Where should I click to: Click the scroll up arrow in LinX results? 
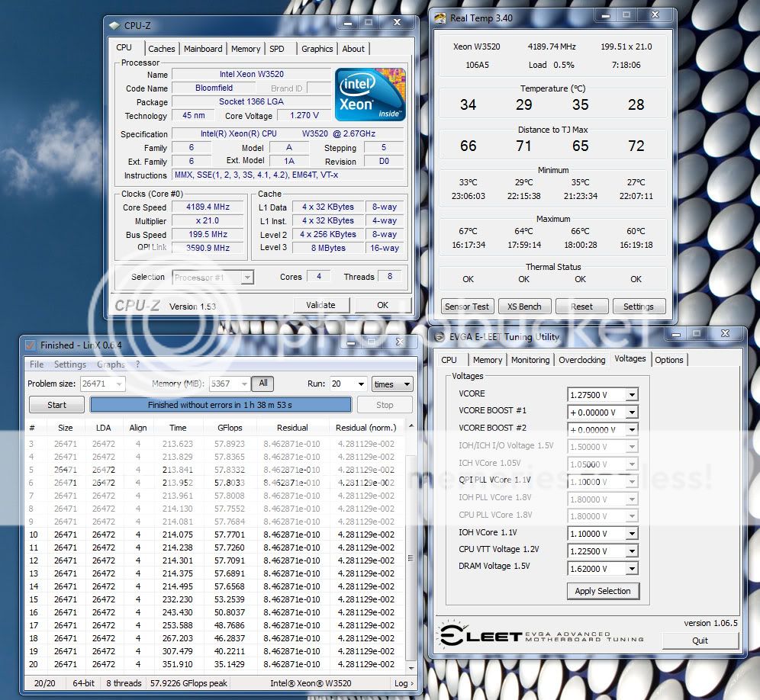pyautogui.click(x=411, y=426)
